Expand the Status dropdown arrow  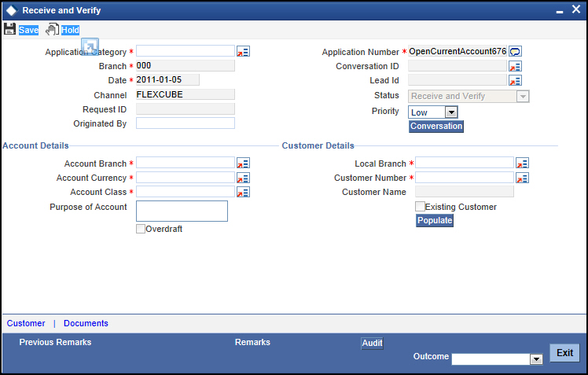click(x=523, y=97)
